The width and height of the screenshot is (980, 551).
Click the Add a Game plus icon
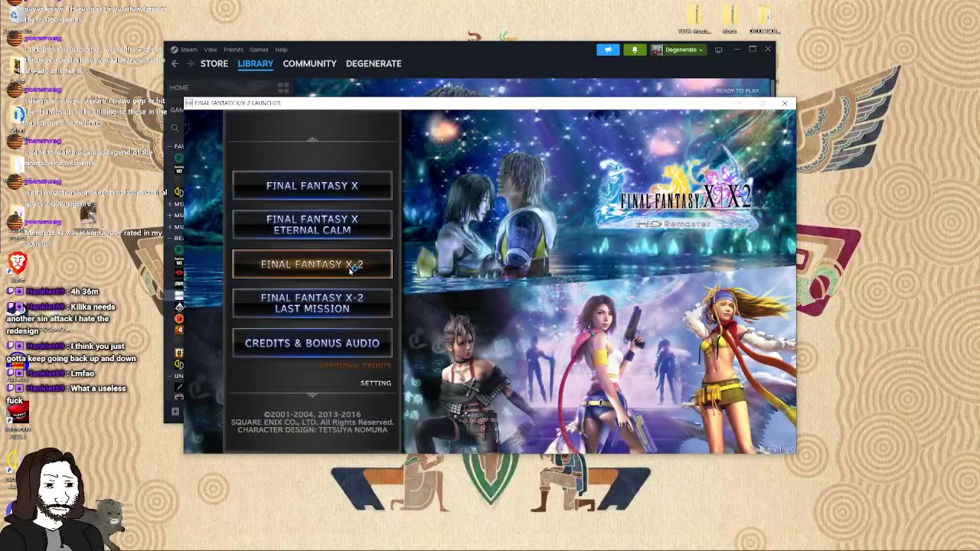[x=175, y=412]
